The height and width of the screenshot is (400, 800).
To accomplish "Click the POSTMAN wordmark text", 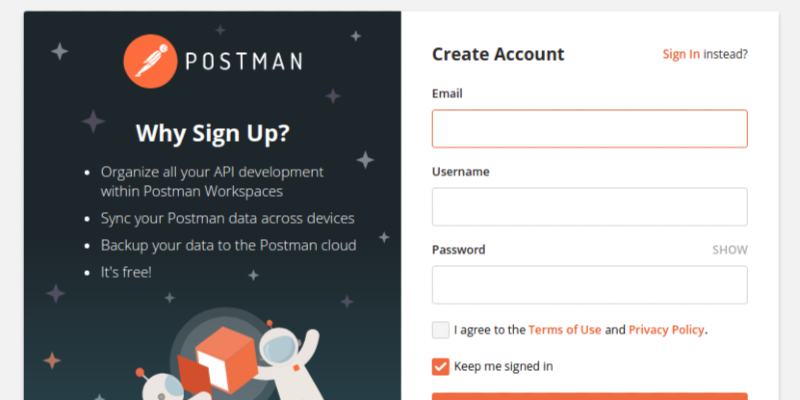I will tap(244, 61).
